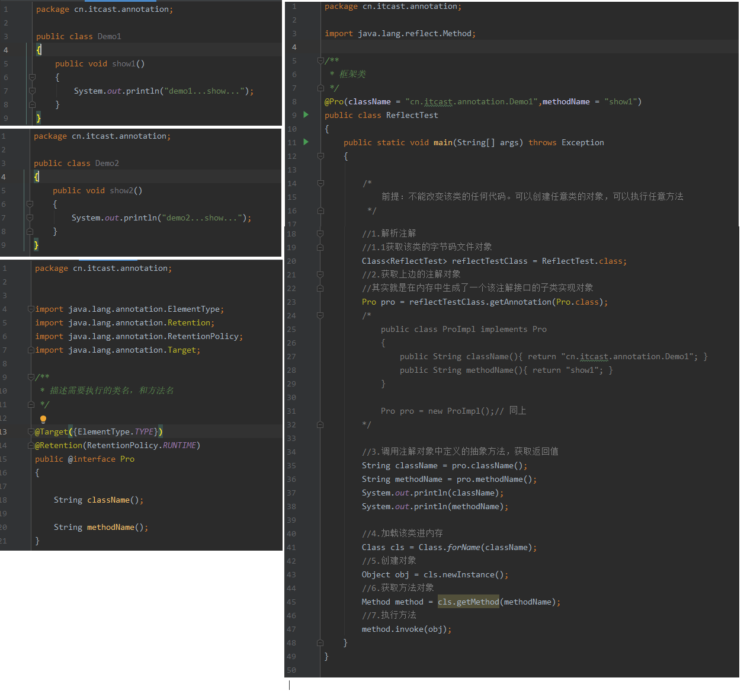744x700 pixels.
Task: Click the 框架类 Javadoc comment text
Action: tap(352, 74)
